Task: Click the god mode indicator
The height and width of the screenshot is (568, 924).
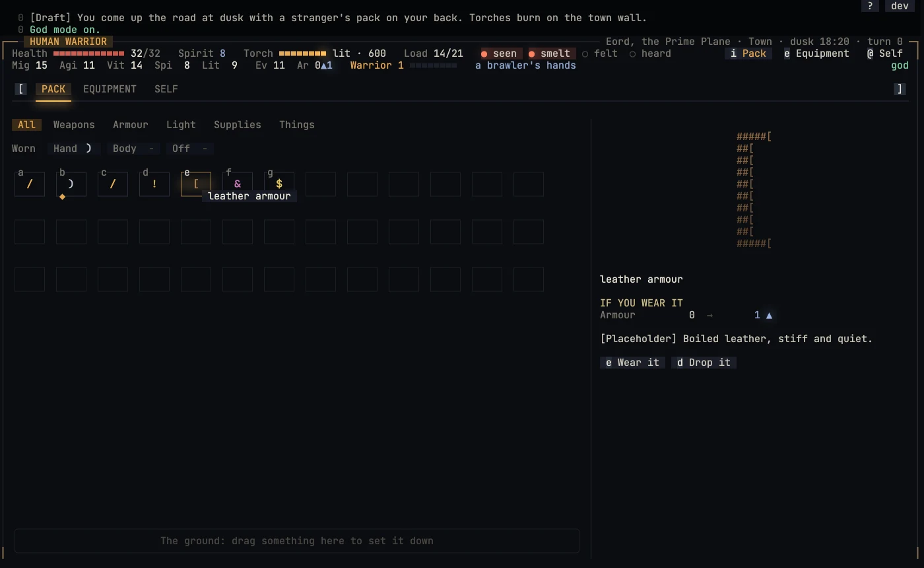Action: pos(900,65)
